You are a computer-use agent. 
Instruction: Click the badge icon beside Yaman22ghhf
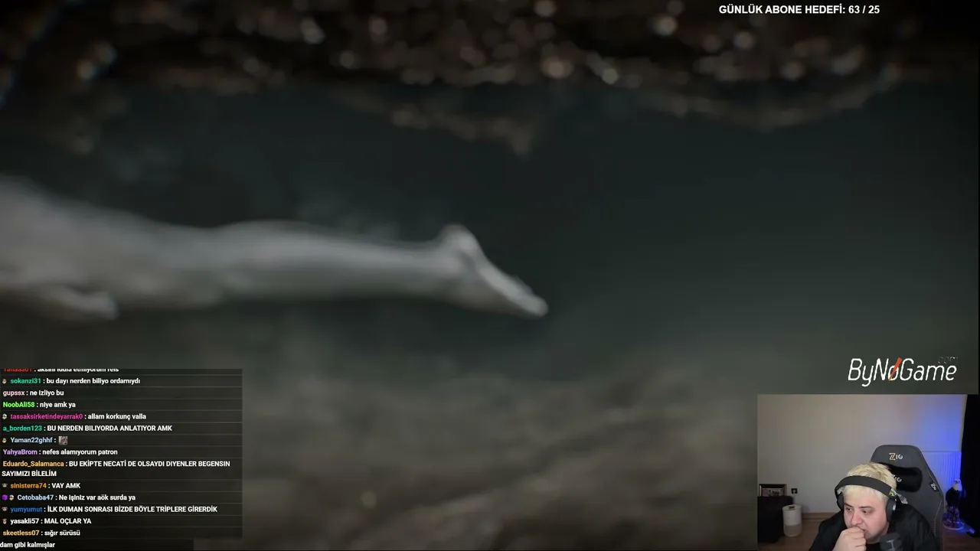[5, 441]
